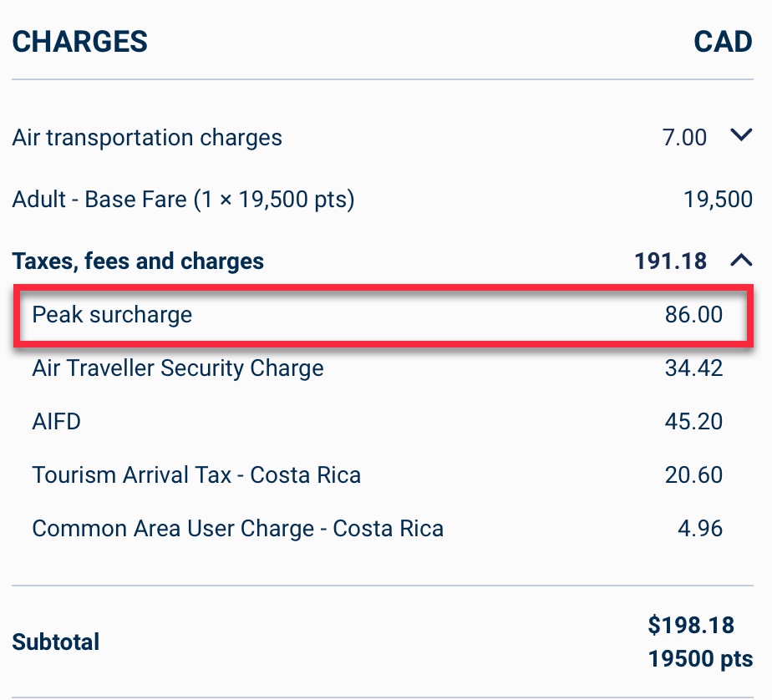This screenshot has width=772, height=700.
Task: Select the 4.96 common area charge amount
Action: pos(700,529)
